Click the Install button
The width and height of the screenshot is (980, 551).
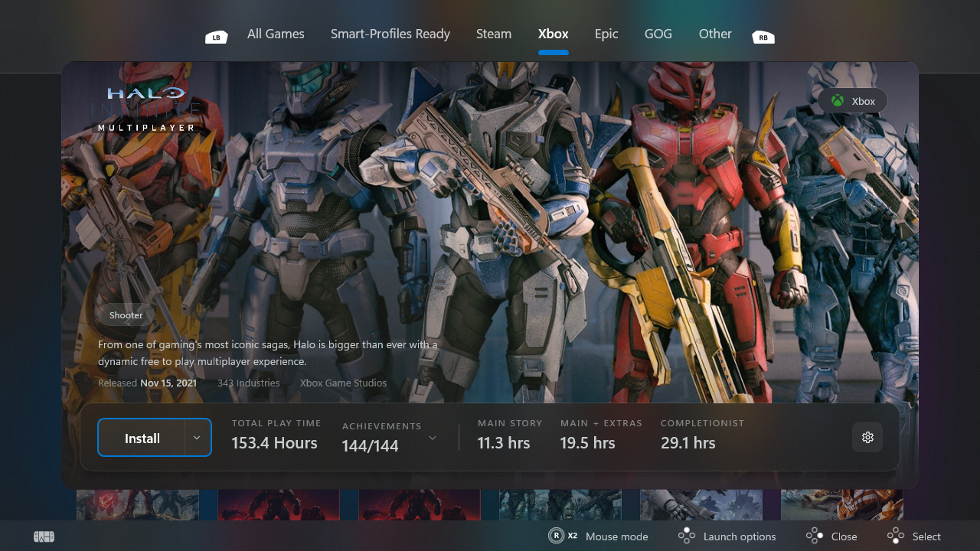pyautogui.click(x=142, y=439)
